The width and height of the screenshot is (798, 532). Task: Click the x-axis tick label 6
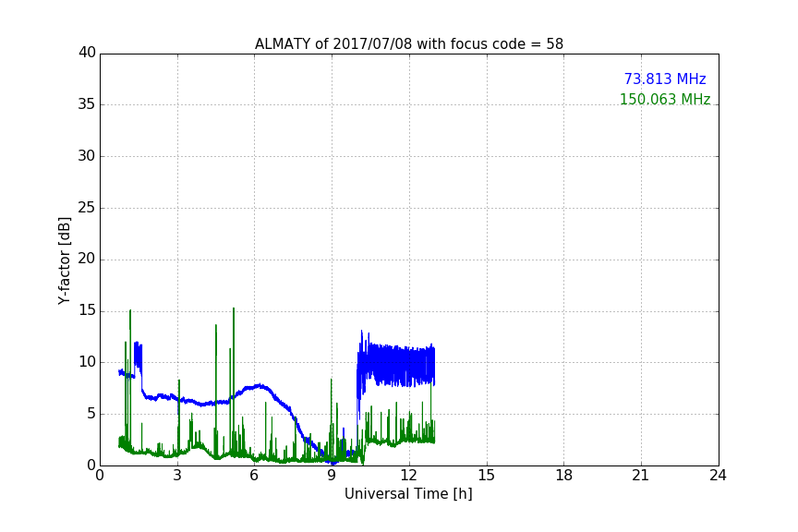tap(254, 476)
